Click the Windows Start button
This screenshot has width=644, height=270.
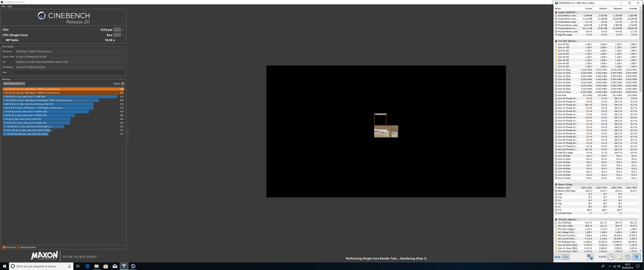(x=5, y=266)
